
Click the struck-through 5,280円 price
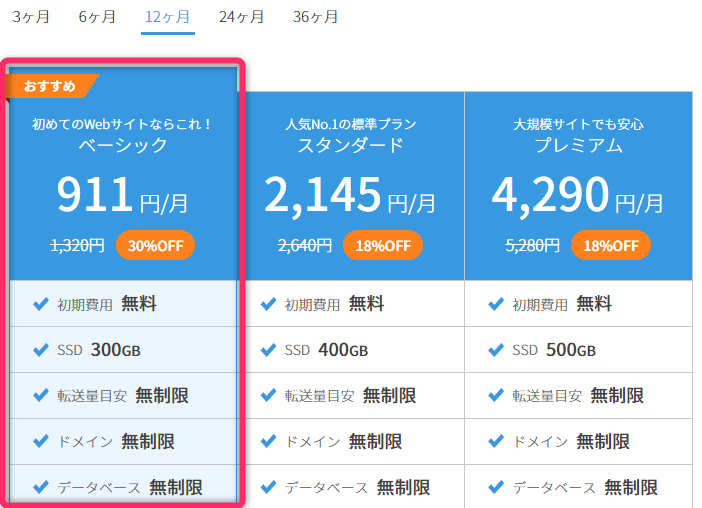pos(532,245)
